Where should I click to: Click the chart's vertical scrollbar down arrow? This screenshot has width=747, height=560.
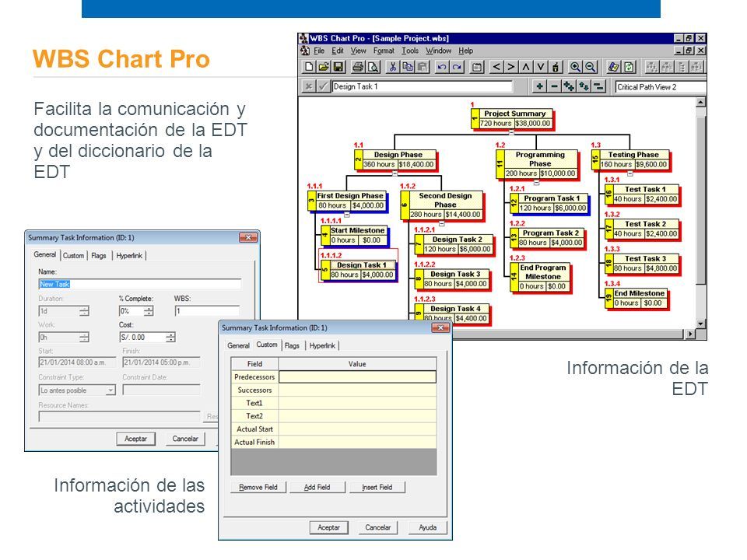[700, 324]
